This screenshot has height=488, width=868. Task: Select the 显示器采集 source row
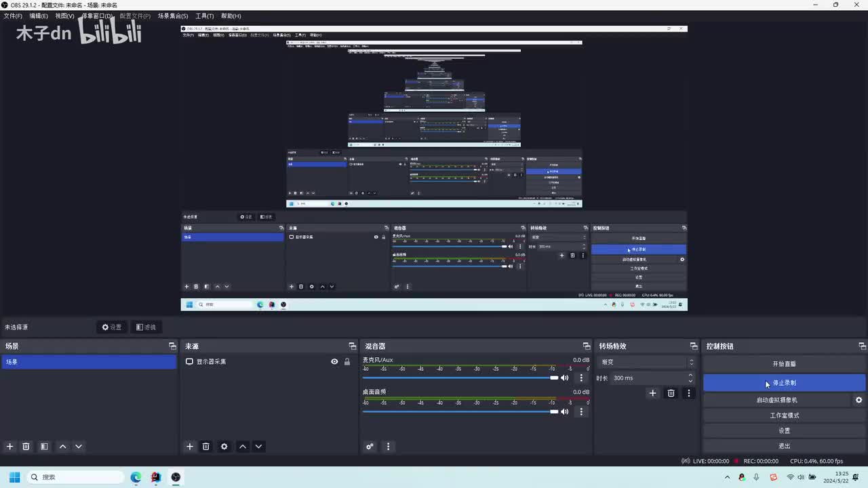pyautogui.click(x=269, y=362)
